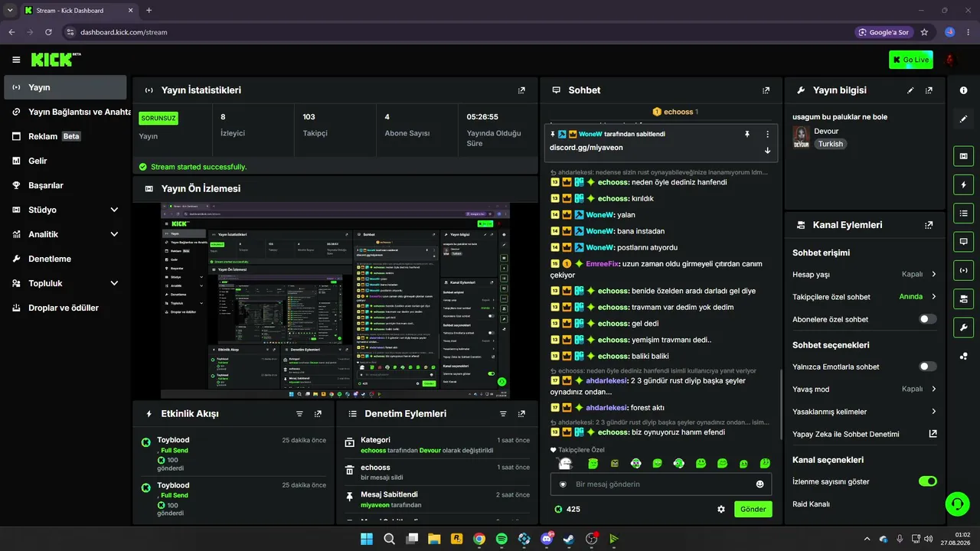Viewport: 980px width, 551px height.
Task: Open the hamburger menu next to the Kick logo
Action: pyautogui.click(x=16, y=60)
